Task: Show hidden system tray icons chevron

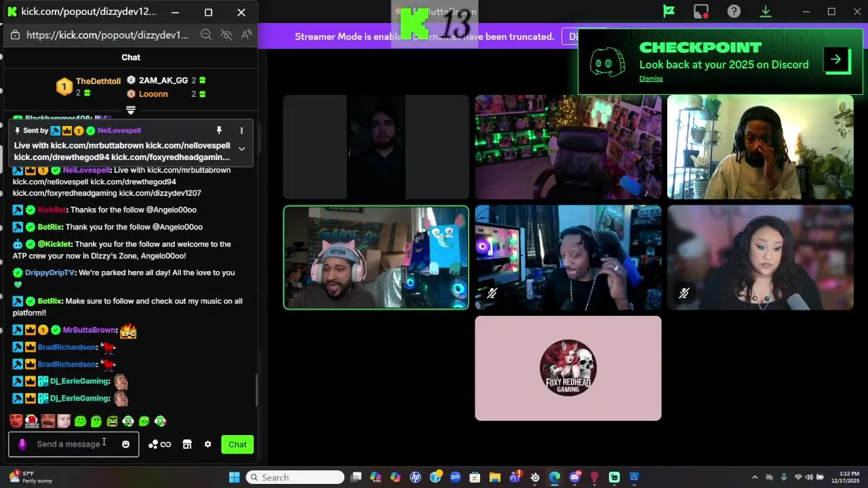Action: (x=755, y=477)
